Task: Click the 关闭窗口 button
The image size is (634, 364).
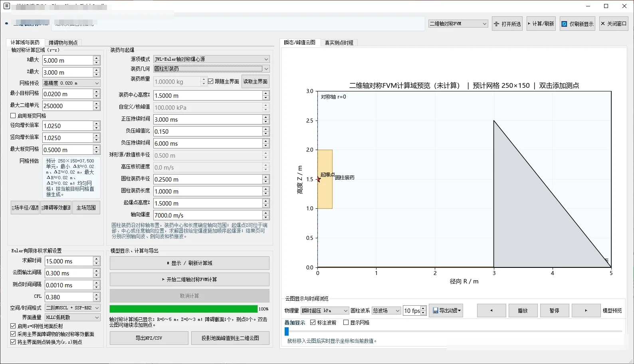Action: tap(614, 24)
